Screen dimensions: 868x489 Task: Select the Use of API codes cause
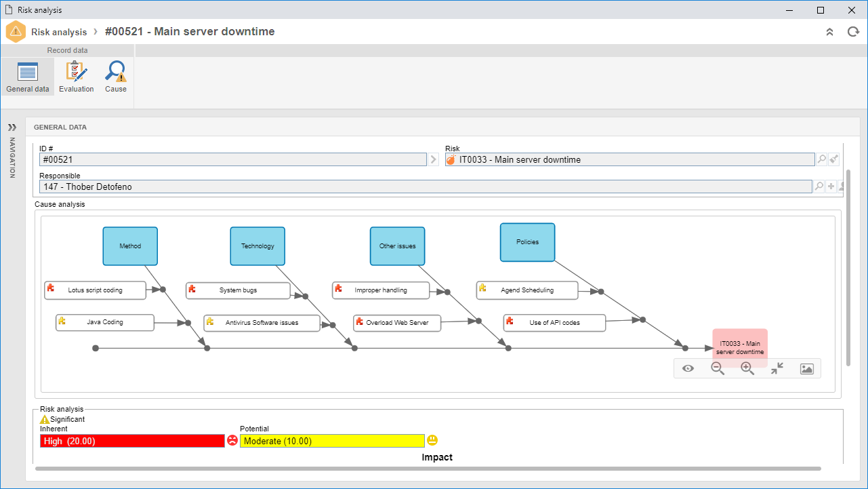[x=554, y=323]
